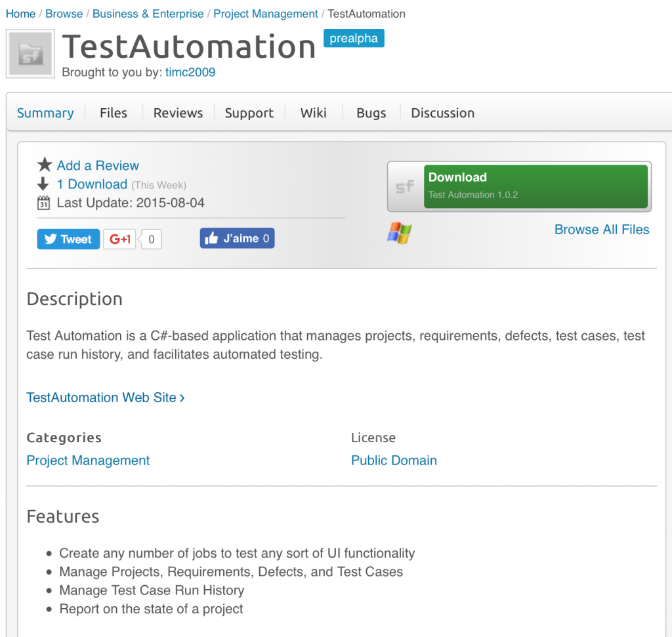Open Browse All Files

click(x=601, y=230)
